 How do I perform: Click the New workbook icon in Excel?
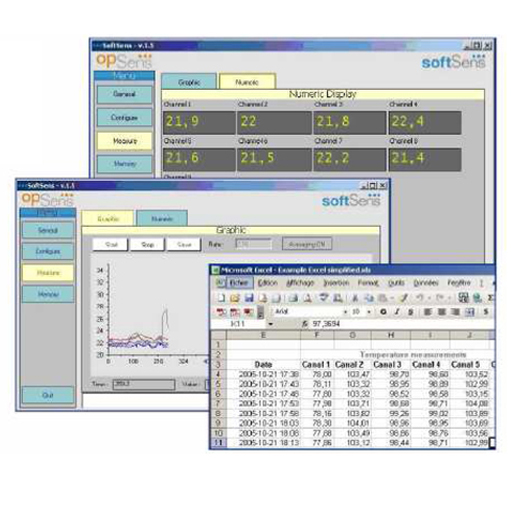(221, 298)
